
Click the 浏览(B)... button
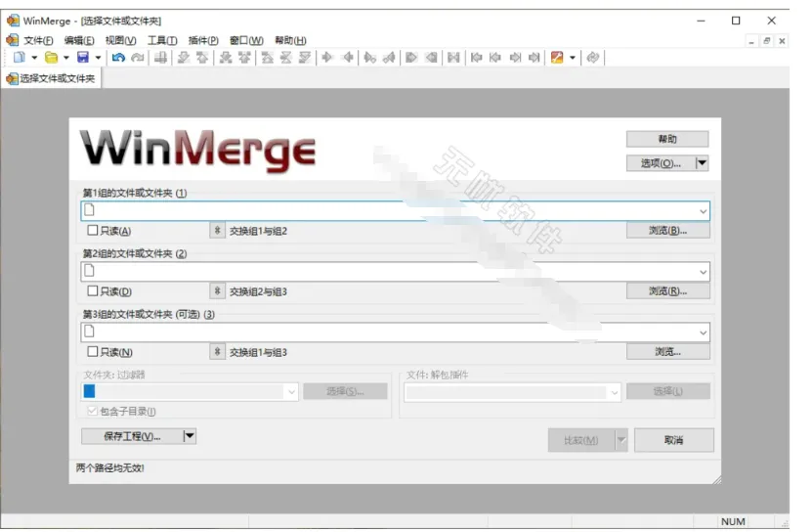point(668,230)
